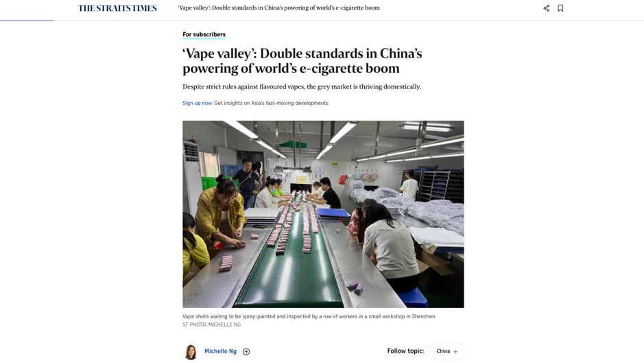Screen dimensions: 644x363
Task: Click the article title in sticky header
Action: [x=279, y=8]
